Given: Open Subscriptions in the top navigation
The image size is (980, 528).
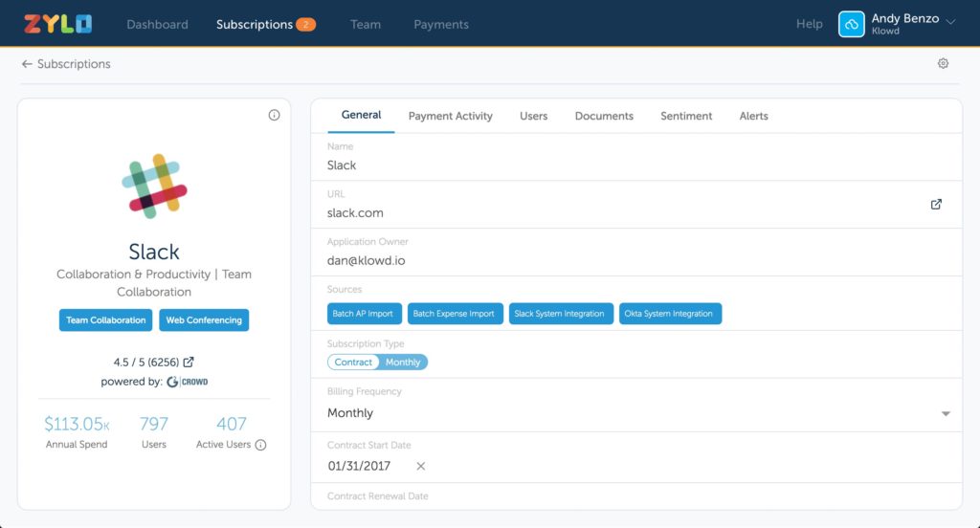Looking at the screenshot, I should coord(255,24).
